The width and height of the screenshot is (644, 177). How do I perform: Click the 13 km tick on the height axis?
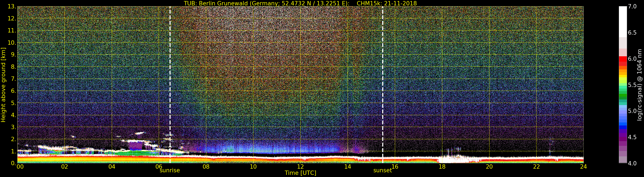tap(12, 6)
